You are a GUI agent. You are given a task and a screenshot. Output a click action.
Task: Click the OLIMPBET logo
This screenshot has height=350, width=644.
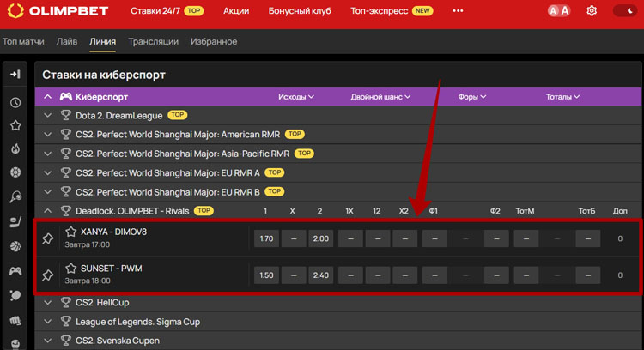58,10
